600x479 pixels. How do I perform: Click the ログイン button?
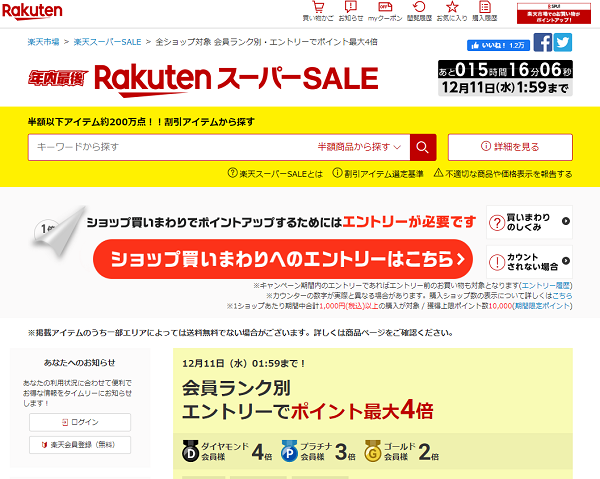(x=80, y=422)
